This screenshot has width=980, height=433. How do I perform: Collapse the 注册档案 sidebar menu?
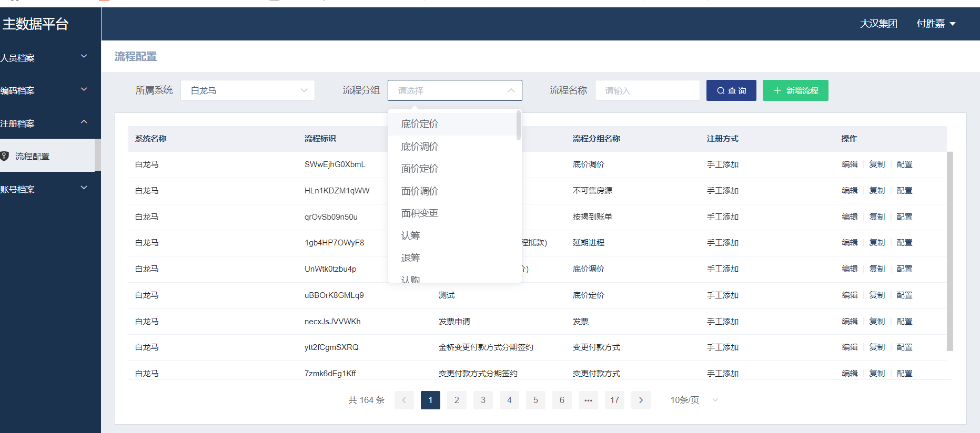tap(50, 123)
